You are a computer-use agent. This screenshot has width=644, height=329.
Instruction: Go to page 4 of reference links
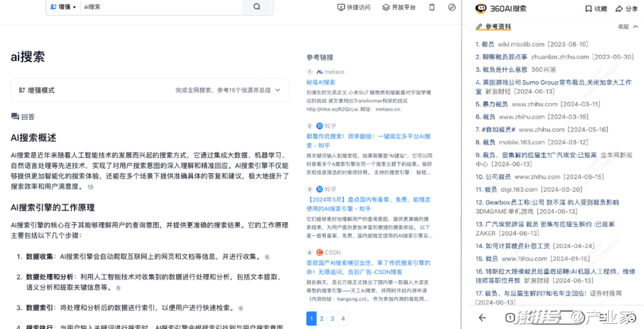pyautogui.click(x=343, y=319)
